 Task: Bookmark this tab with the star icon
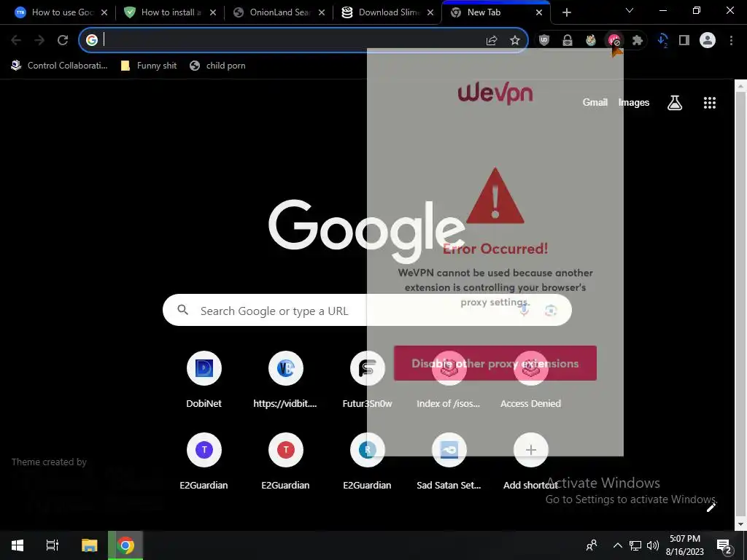(515, 41)
